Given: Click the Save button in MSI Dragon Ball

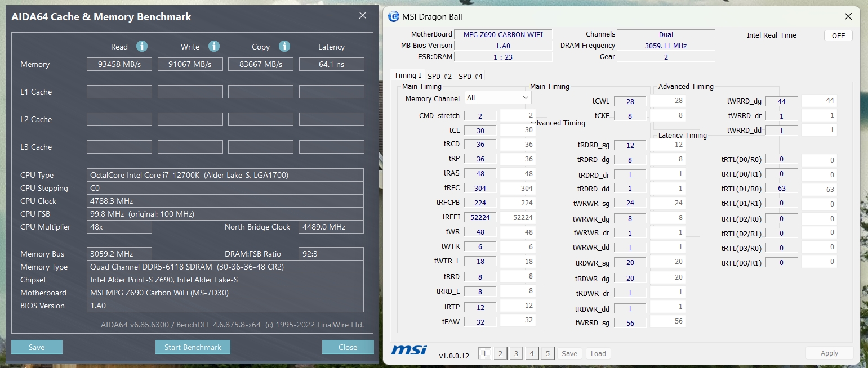Looking at the screenshot, I should [569, 353].
